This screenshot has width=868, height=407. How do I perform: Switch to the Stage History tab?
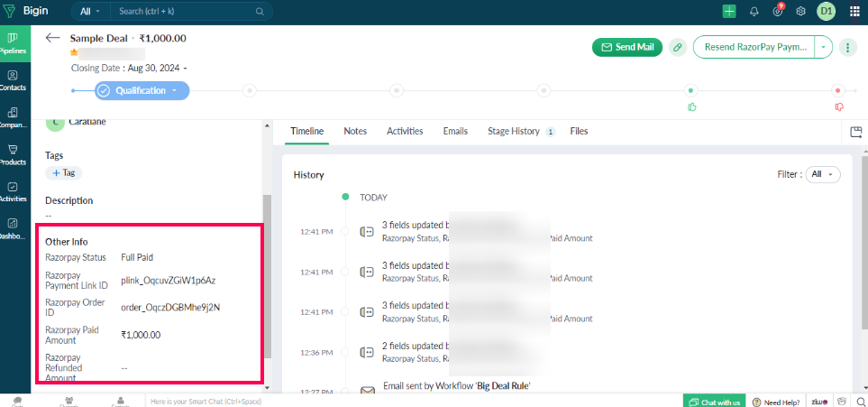521,132
